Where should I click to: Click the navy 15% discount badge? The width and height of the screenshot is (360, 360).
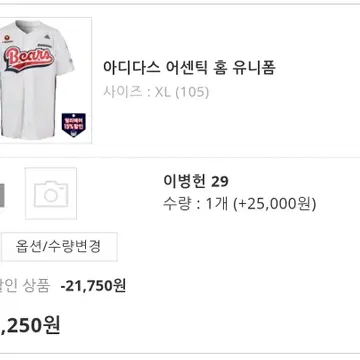point(74,125)
